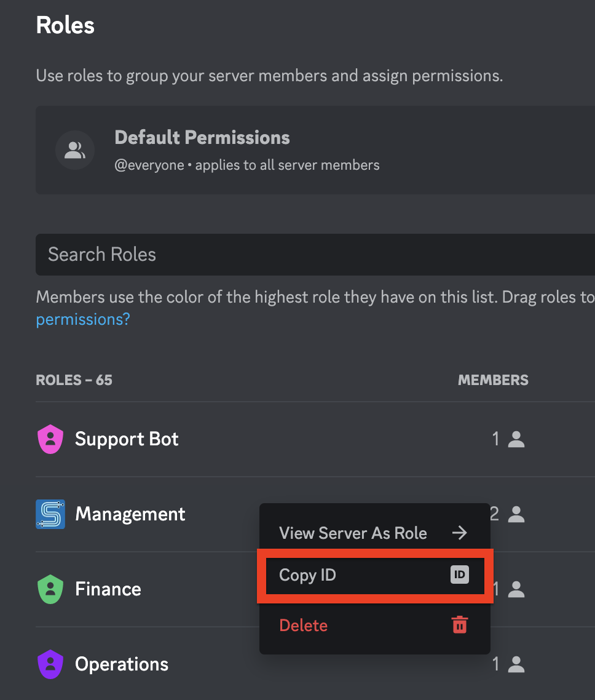Image resolution: width=595 pixels, height=700 pixels.
Task: Click the arrow icon beside View Server As Role
Action: click(x=460, y=533)
